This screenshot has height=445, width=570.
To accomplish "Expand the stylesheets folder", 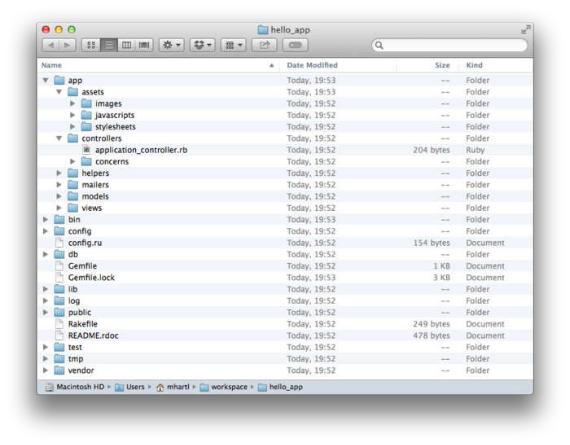I will click(72, 127).
